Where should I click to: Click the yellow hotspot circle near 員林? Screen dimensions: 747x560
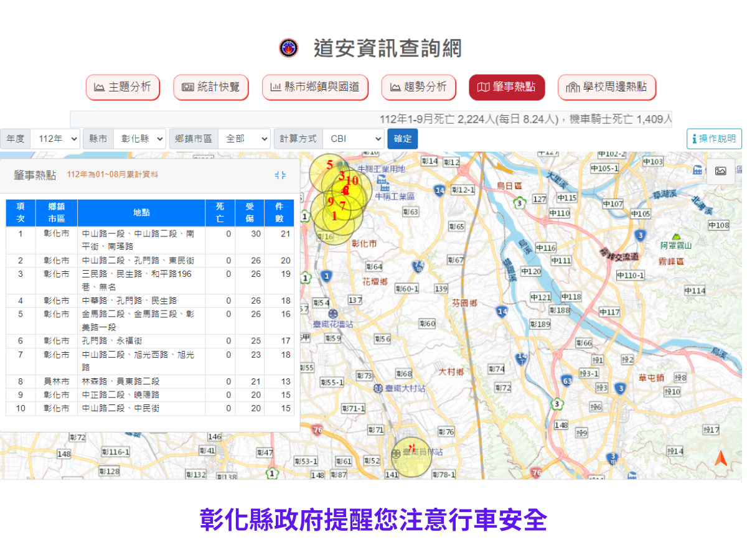click(x=411, y=457)
